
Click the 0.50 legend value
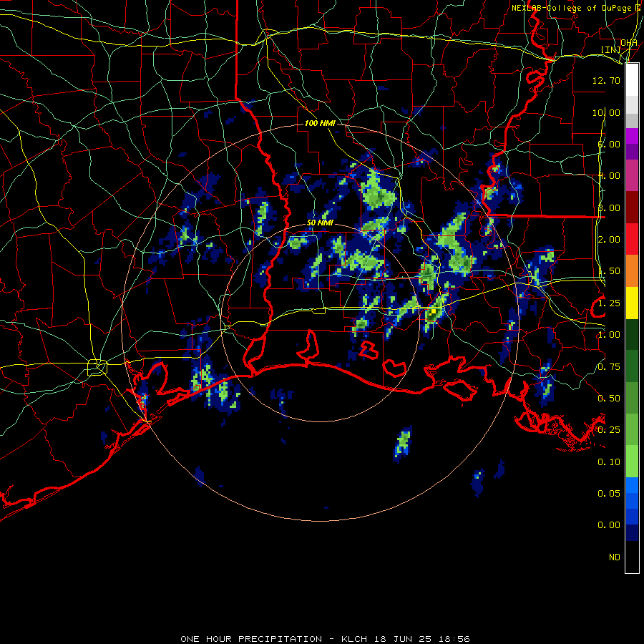pyautogui.click(x=609, y=399)
